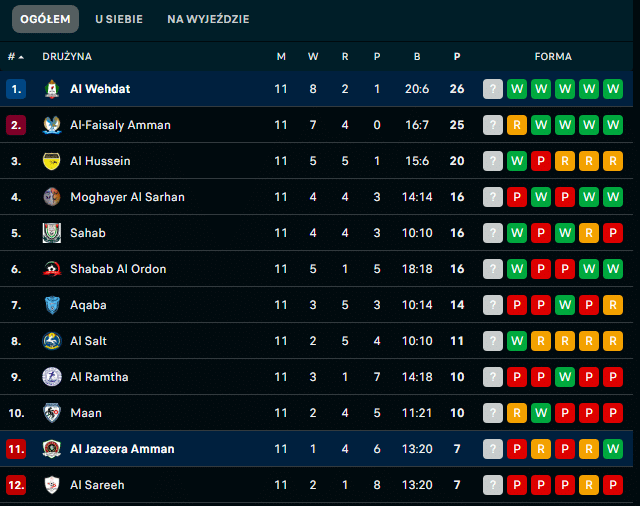
Task: Click Maan's green W form badge
Action: pos(541,413)
